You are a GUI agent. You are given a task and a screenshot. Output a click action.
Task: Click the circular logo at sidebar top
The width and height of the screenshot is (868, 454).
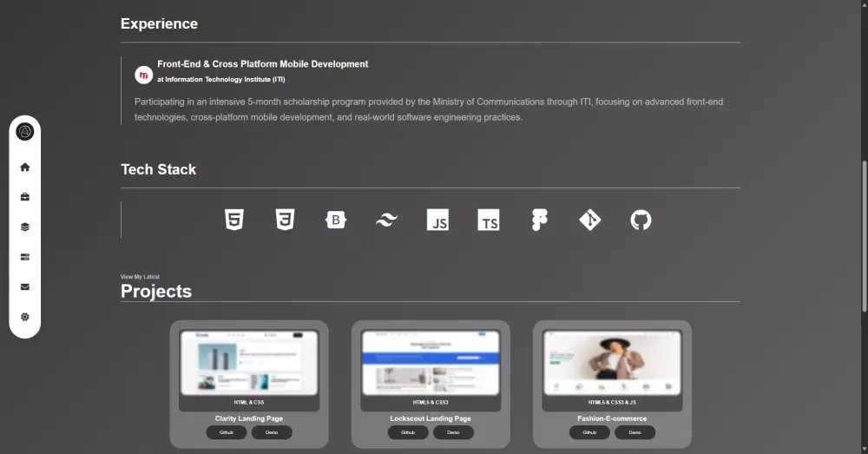25,132
